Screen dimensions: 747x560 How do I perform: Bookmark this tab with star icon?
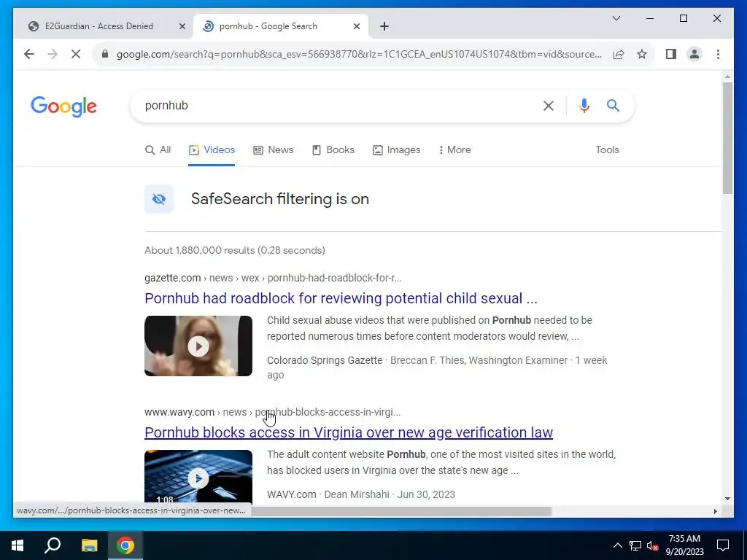(642, 54)
